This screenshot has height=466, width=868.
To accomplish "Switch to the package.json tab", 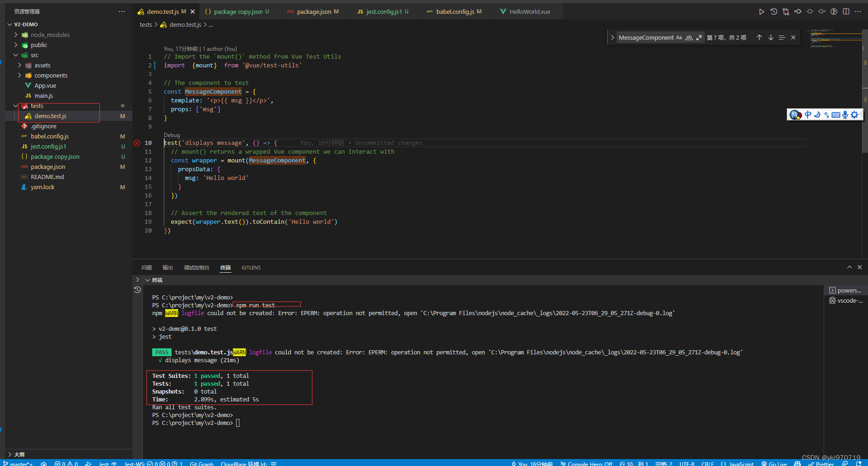I will coord(317,12).
